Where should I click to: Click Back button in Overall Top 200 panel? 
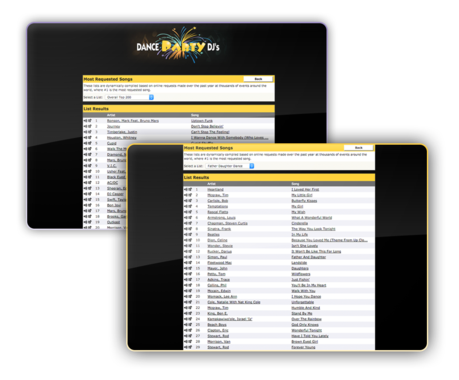click(x=258, y=79)
